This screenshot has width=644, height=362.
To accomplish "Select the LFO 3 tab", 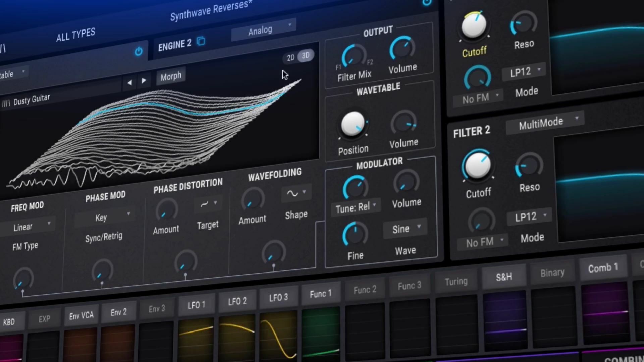I will pyautogui.click(x=278, y=297).
